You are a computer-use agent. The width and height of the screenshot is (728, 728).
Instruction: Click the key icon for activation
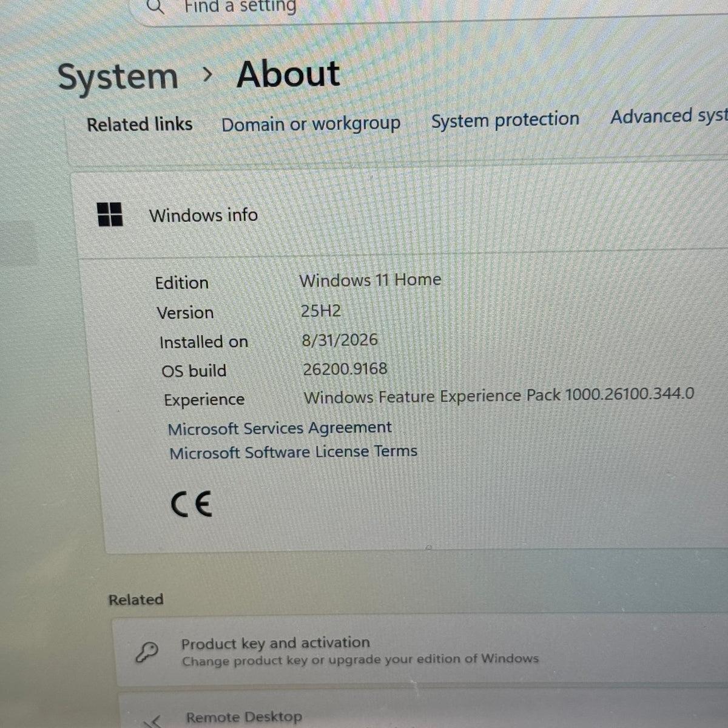point(146,652)
